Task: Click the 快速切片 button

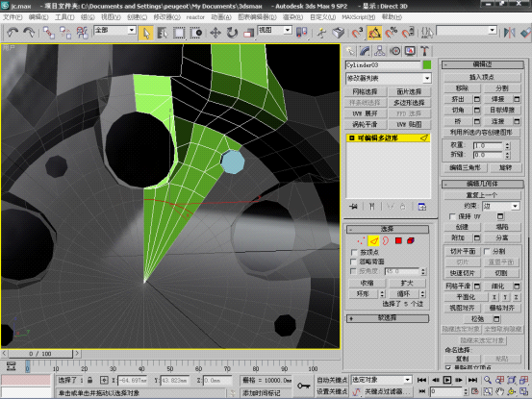Action: pyautogui.click(x=462, y=273)
